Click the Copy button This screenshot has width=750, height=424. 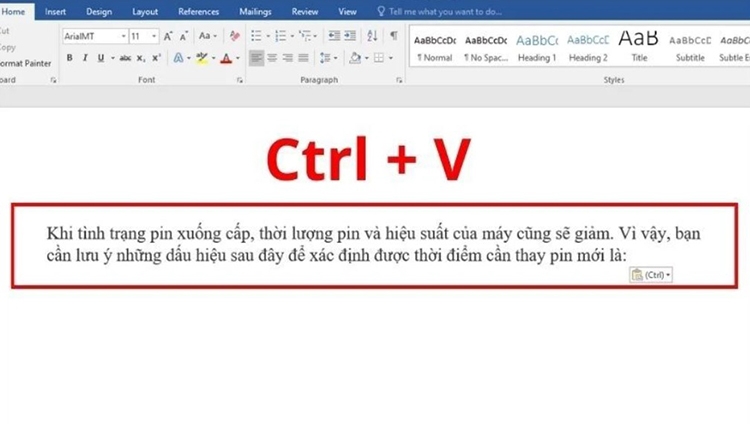click(8, 47)
